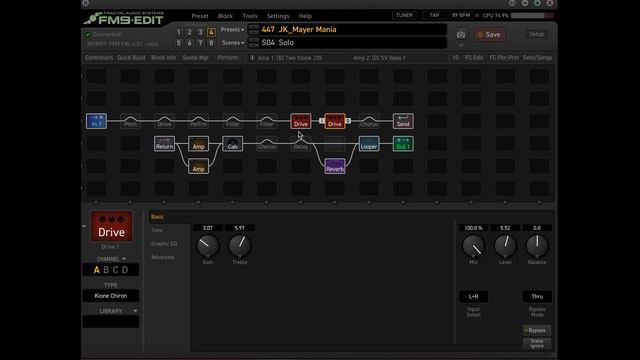Image resolution: width=640 pixels, height=360 pixels.
Task: Select the Looper block
Action: tap(369, 144)
